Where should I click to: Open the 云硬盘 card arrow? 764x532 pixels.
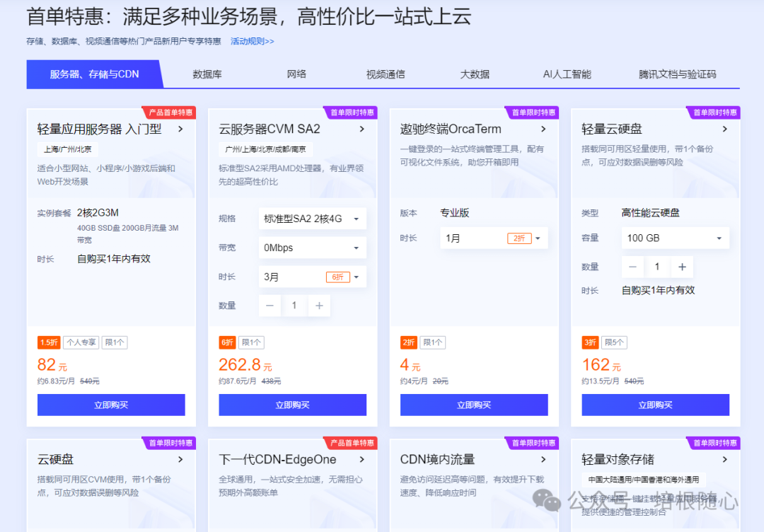point(181,459)
